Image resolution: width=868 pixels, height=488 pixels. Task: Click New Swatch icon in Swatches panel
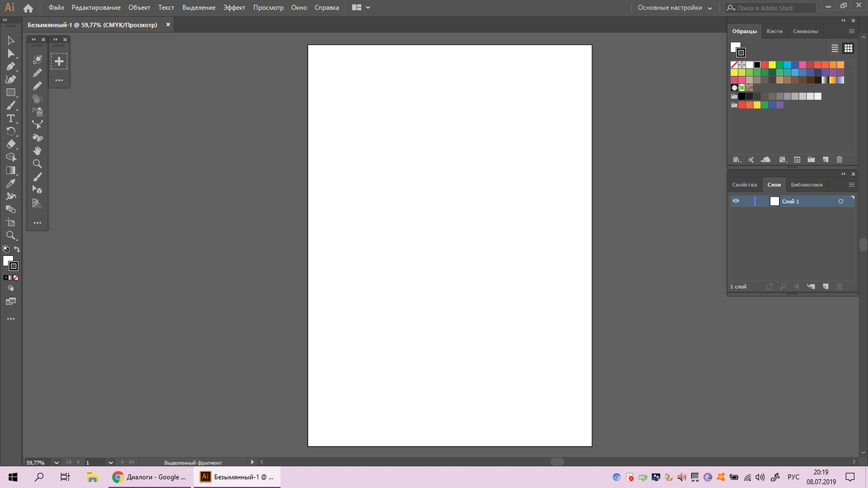tap(825, 159)
